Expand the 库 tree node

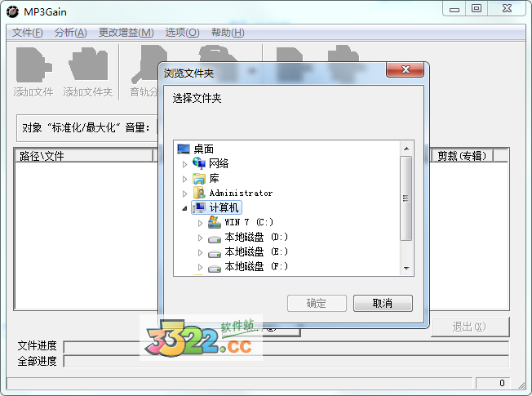(184, 179)
